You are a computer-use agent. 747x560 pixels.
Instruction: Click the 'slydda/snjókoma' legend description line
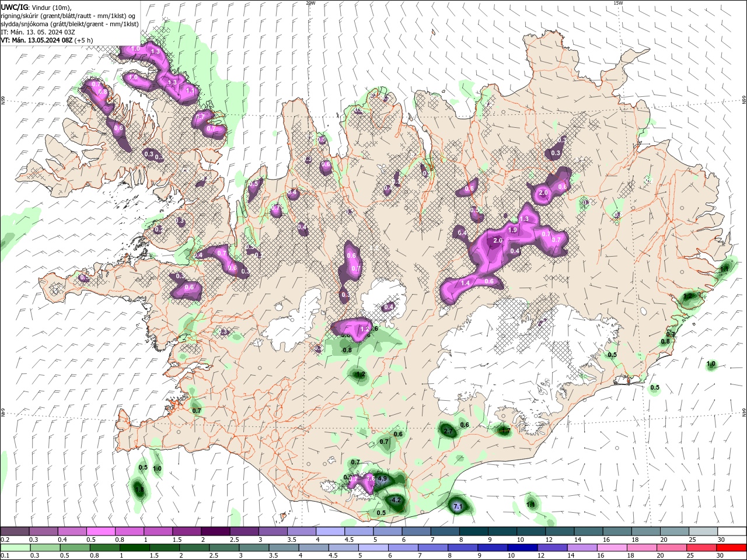[69, 24]
